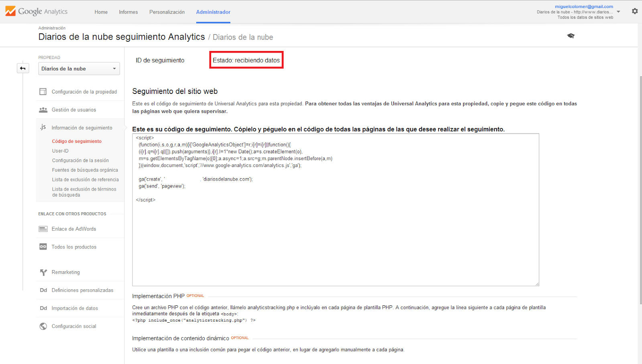Select the Administrador tab
Image resolution: width=642 pixels, height=364 pixels.
pos(213,12)
